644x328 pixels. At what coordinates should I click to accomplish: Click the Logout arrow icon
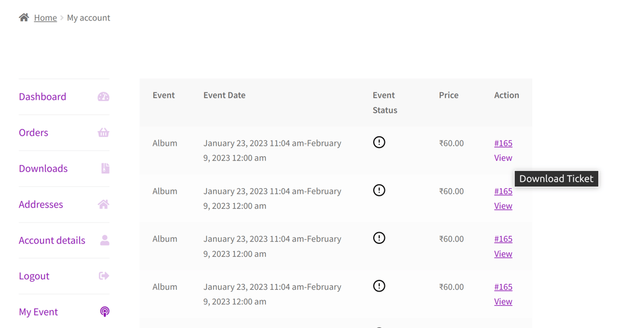click(x=104, y=276)
